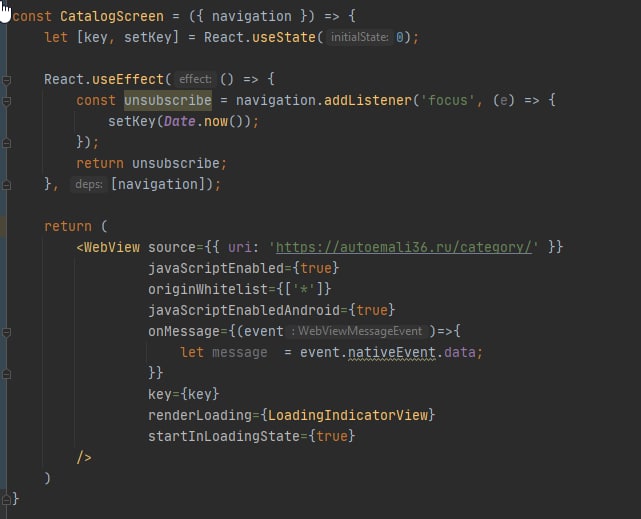Click fold end marker beside the "});" line
The image size is (641, 519).
click(7, 143)
